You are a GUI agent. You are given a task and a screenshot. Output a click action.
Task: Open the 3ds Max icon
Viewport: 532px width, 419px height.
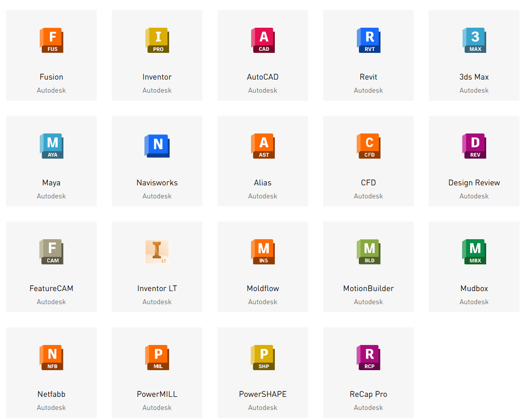pyautogui.click(x=474, y=40)
